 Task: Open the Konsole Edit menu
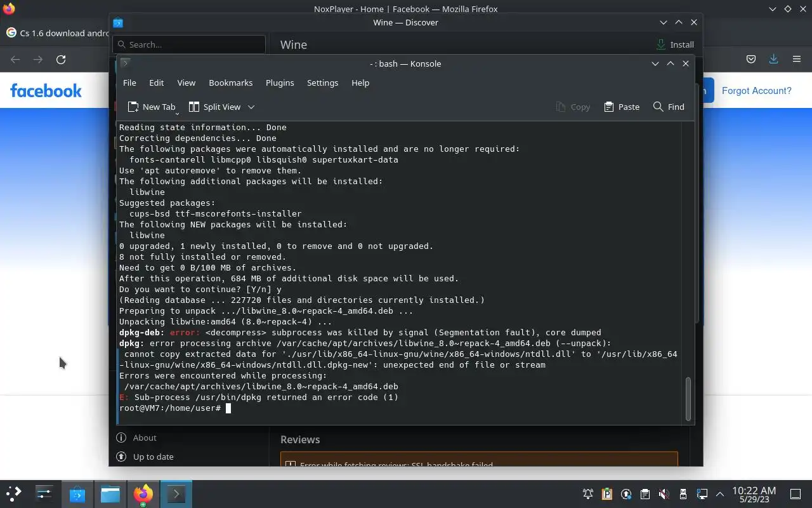(156, 83)
